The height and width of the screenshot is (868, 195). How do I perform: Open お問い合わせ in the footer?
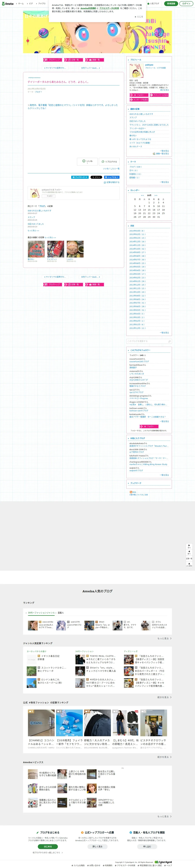(94, 865)
